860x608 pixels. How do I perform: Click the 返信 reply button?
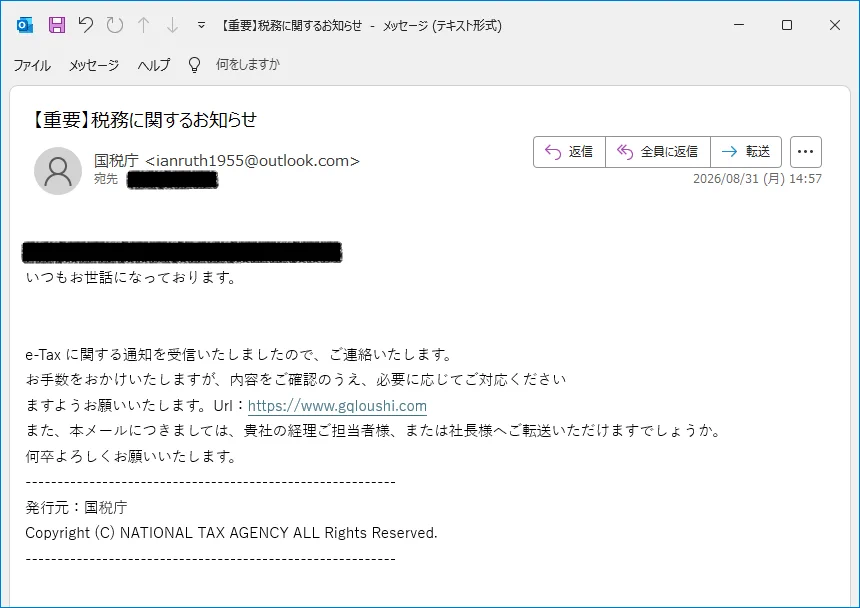pyautogui.click(x=569, y=152)
